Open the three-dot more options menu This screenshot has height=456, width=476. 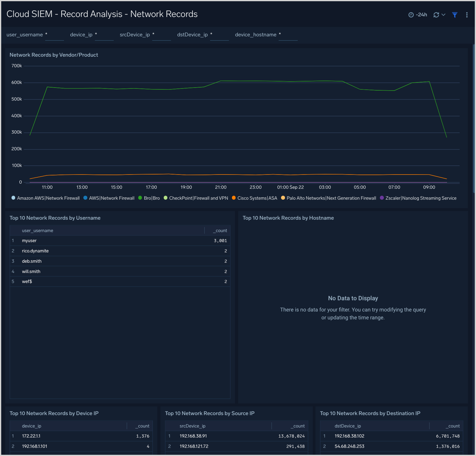coord(467,15)
